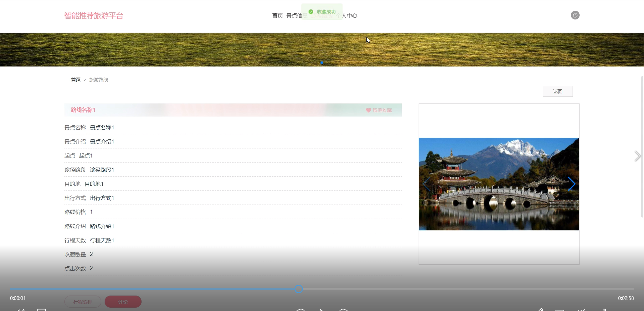
Task: Click the scenic bridge photo thumbnail
Action: (x=499, y=184)
